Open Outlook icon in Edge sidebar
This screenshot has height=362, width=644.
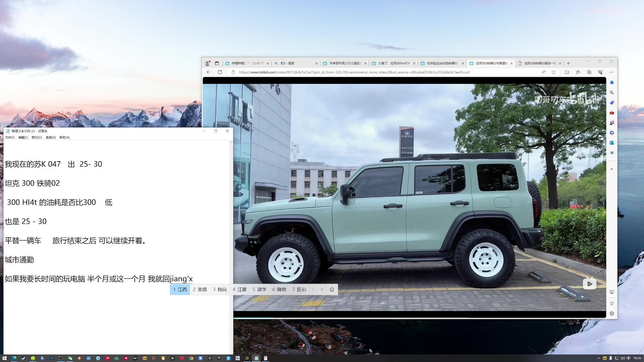coord(611,143)
